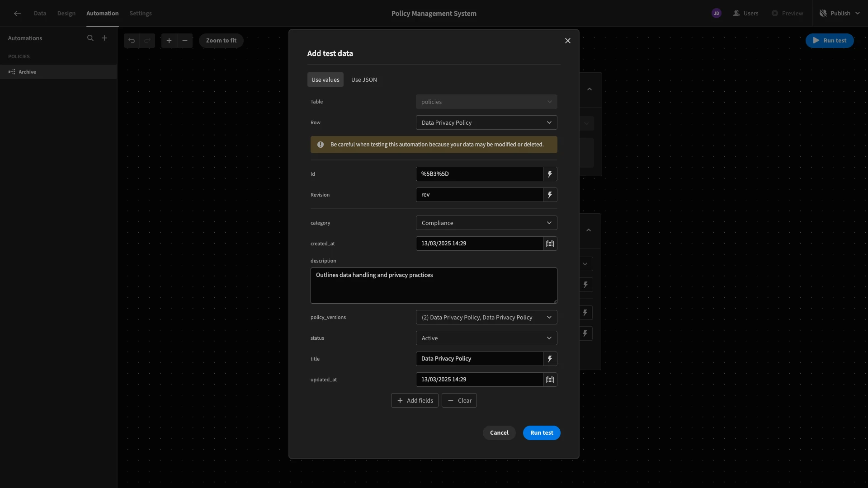Click the last lightning icon in the background step
The height and width of the screenshot is (488, 868).
[x=585, y=334]
